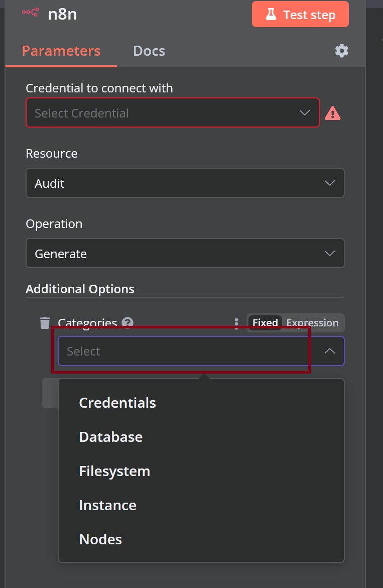
Task: Click the Categories Select input field
Action: [201, 351]
